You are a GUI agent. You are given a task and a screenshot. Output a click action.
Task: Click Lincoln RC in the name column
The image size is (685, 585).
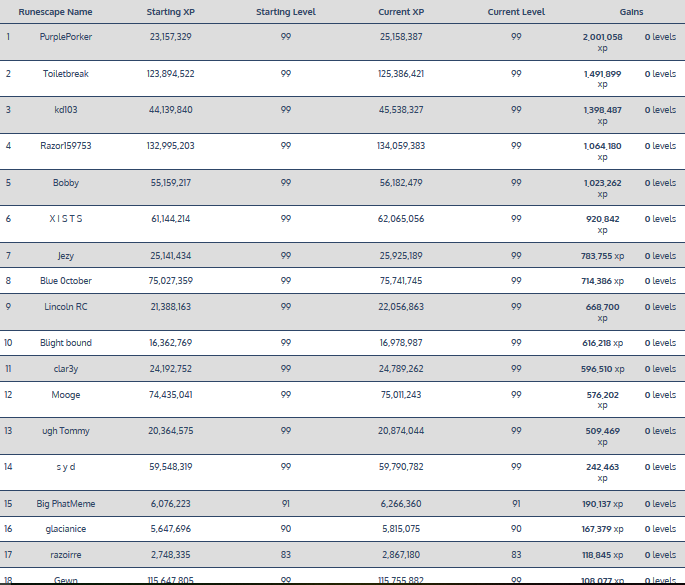click(66, 307)
